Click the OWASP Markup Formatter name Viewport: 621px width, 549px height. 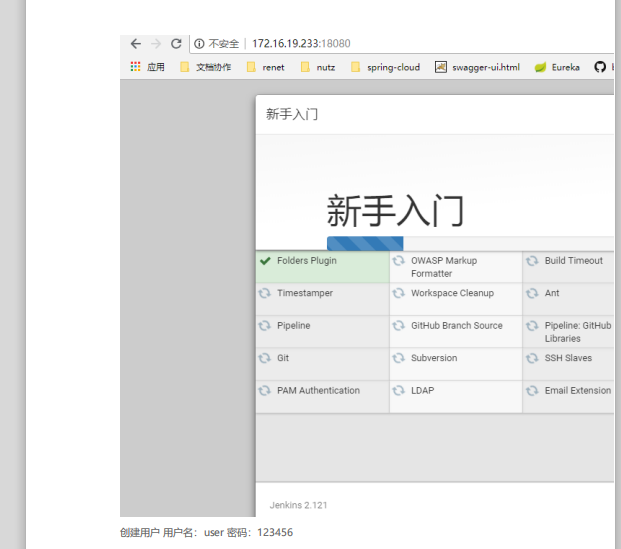(444, 267)
